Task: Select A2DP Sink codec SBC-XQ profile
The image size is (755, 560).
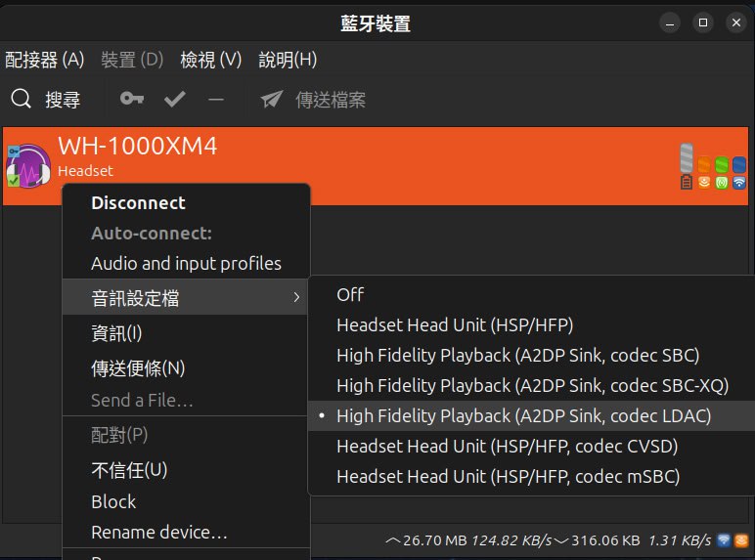Action: tap(531, 386)
